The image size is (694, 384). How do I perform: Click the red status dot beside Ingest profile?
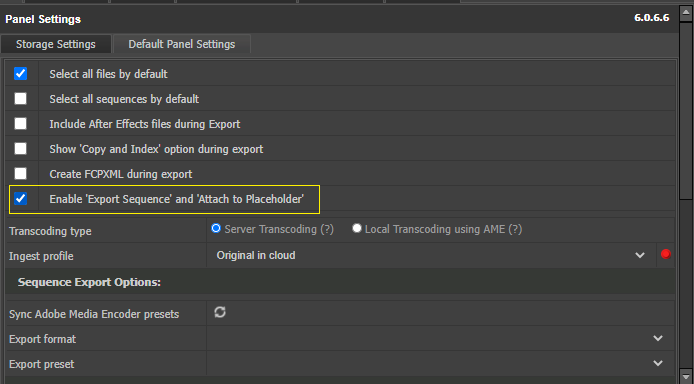665,254
